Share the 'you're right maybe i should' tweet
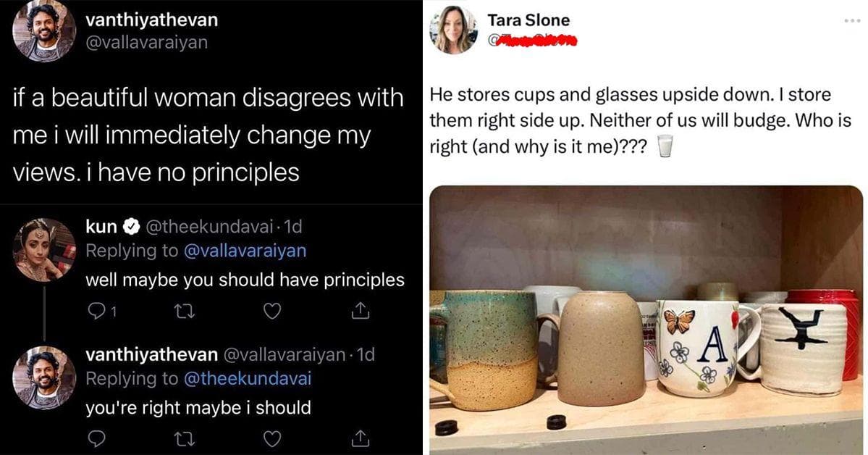Image resolution: width=868 pixels, height=455 pixels. [361, 438]
